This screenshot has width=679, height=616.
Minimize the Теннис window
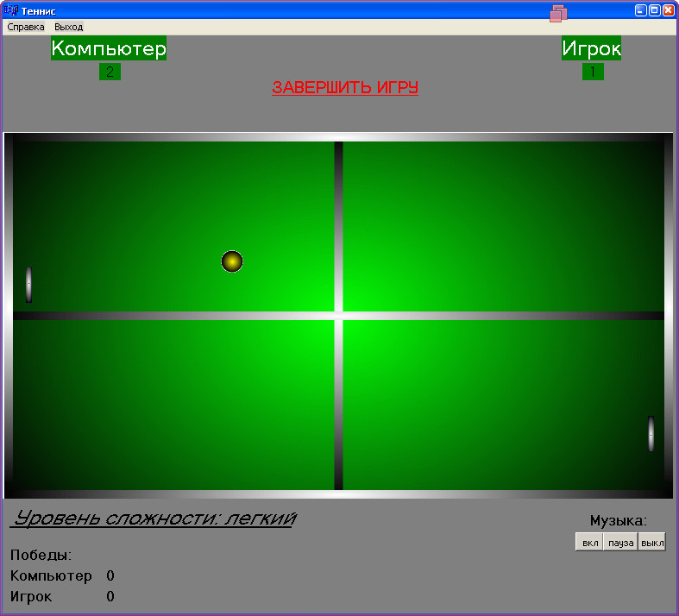pyautogui.click(x=641, y=10)
